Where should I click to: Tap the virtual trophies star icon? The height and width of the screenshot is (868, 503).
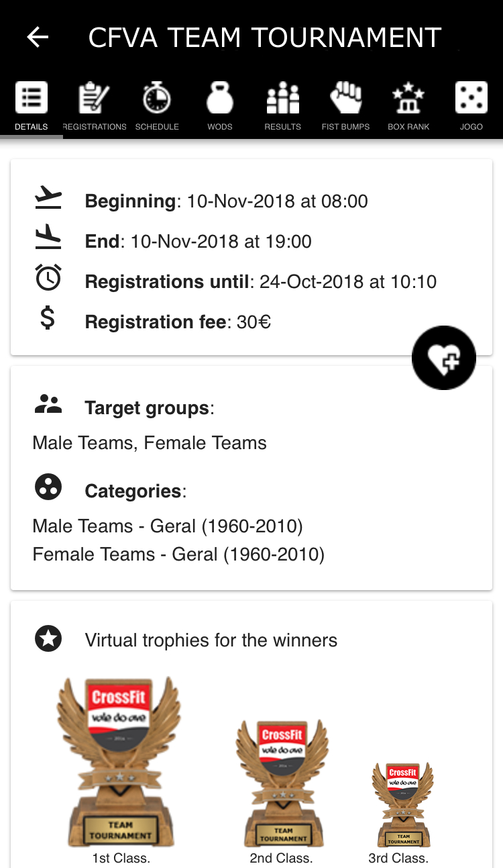coord(48,639)
